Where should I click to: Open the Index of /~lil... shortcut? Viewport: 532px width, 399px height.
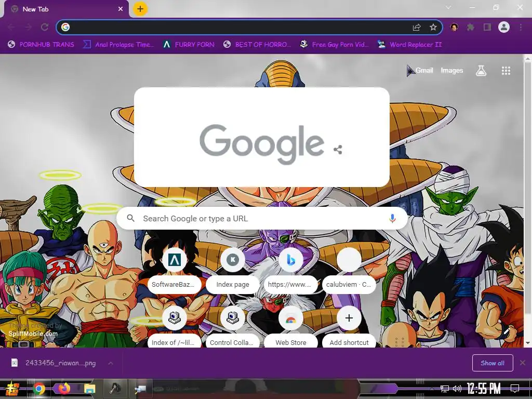pyautogui.click(x=175, y=326)
